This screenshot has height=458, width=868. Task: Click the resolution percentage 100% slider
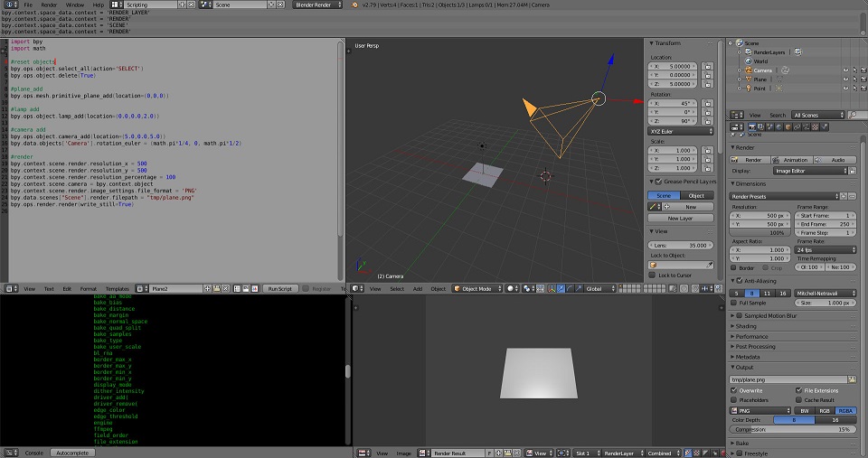tap(761, 233)
